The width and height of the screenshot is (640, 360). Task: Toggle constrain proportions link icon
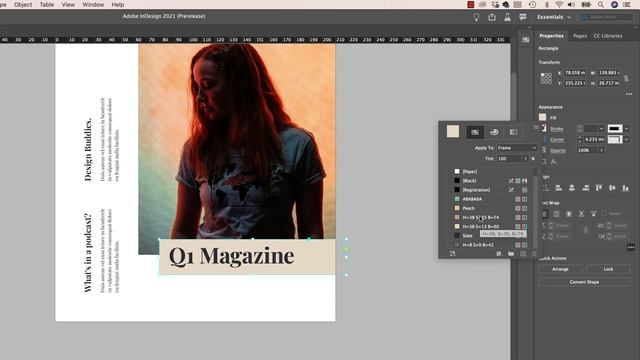626,78
